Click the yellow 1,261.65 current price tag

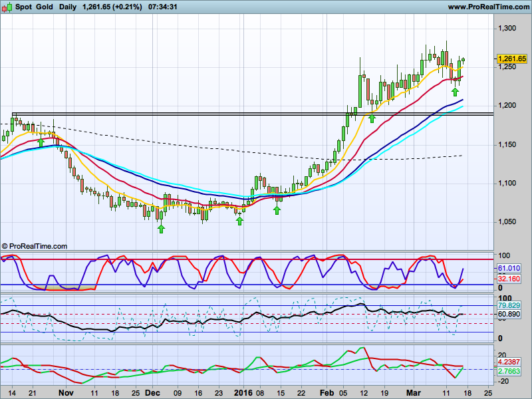pyautogui.click(x=512, y=59)
